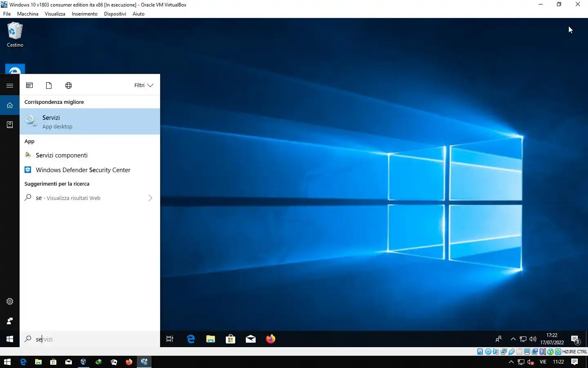This screenshot has height=368, width=588.
Task: Click the VirtualBox mouse integration status icon
Action: [x=550, y=352]
